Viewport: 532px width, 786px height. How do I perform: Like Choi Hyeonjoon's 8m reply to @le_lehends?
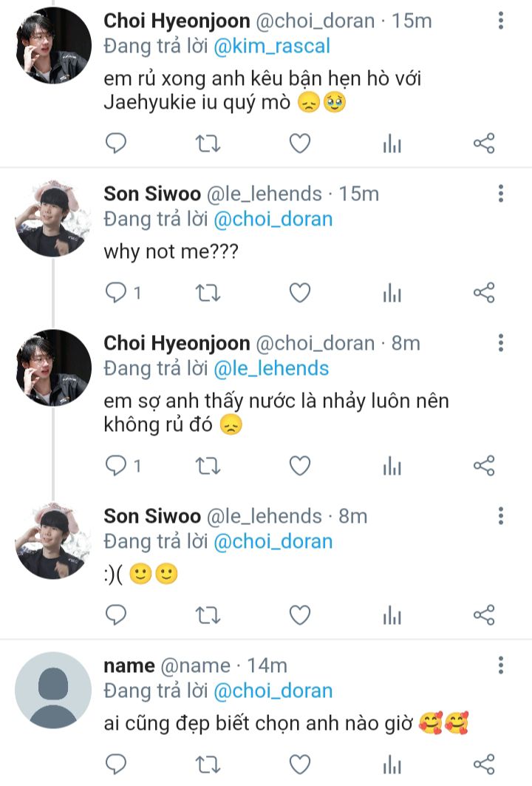click(299, 466)
